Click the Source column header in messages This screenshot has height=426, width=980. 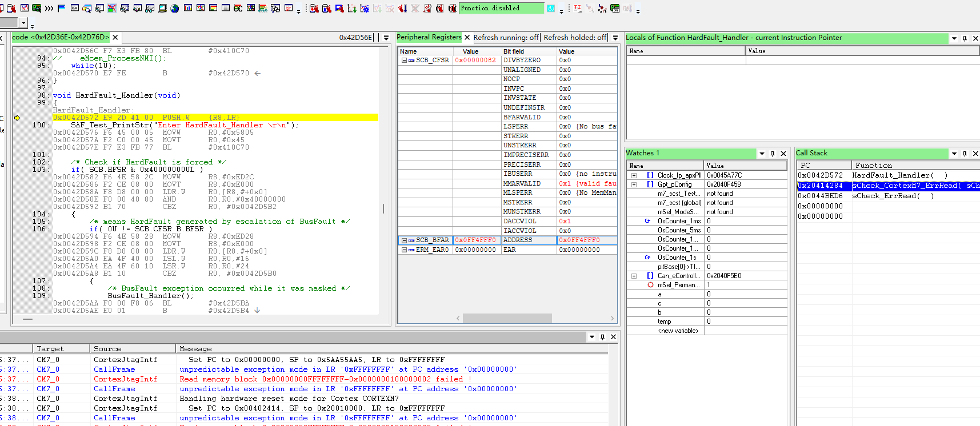coord(133,349)
